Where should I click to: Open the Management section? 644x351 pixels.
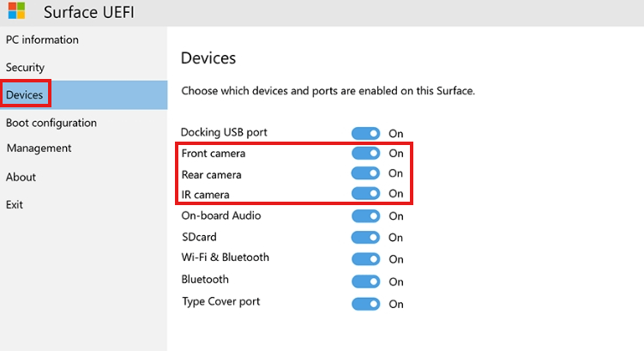39,148
